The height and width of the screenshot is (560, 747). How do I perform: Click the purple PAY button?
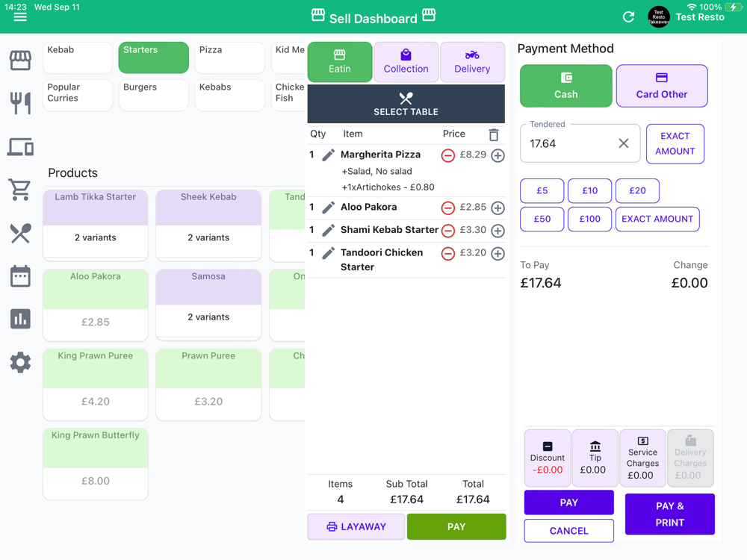pos(568,503)
